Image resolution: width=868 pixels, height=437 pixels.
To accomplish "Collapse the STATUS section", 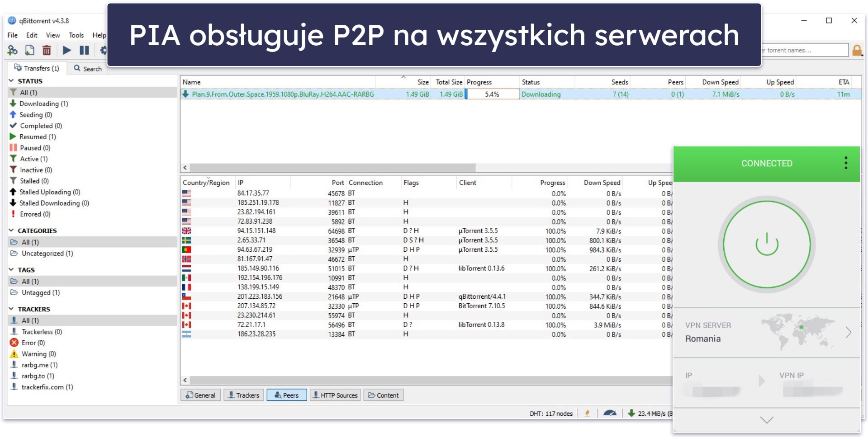I will 11,81.
